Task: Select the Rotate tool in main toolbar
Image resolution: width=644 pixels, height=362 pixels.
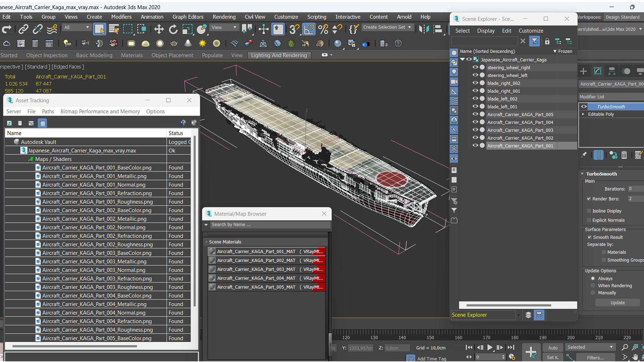Action: (x=173, y=29)
